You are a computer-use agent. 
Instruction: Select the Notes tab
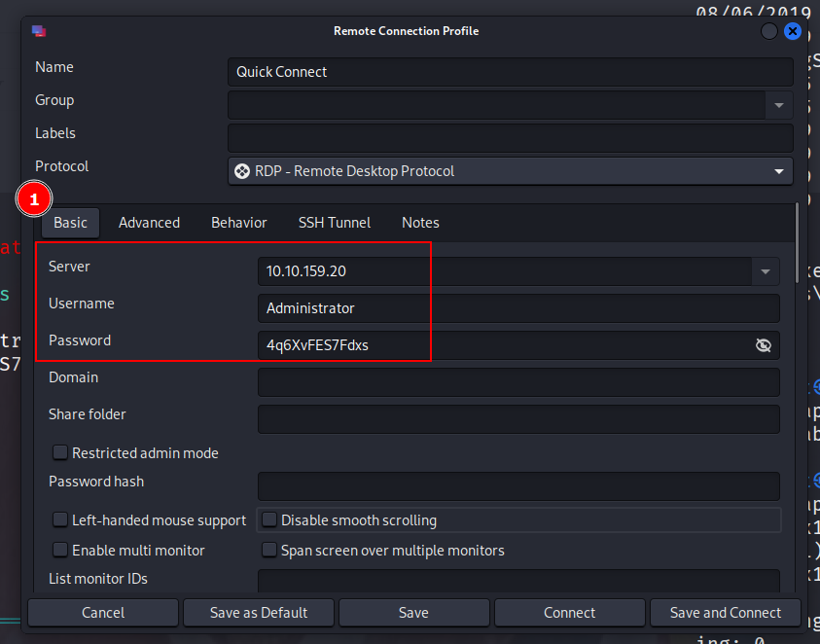click(420, 223)
